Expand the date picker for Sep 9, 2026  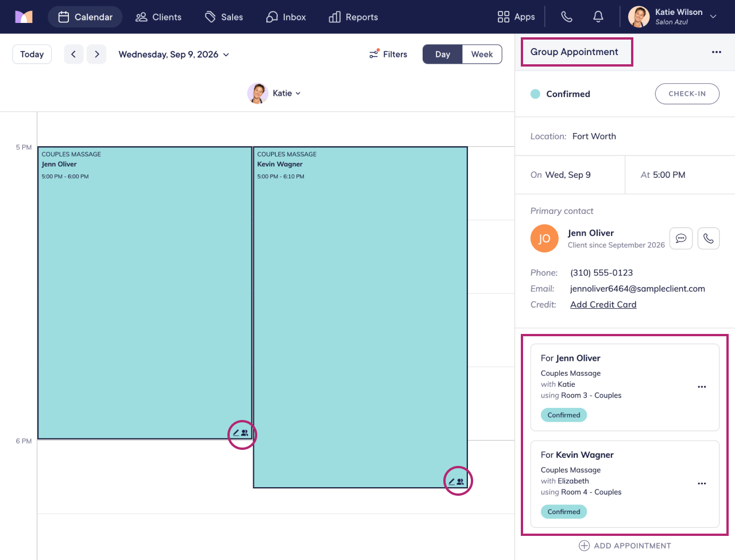[x=174, y=54]
